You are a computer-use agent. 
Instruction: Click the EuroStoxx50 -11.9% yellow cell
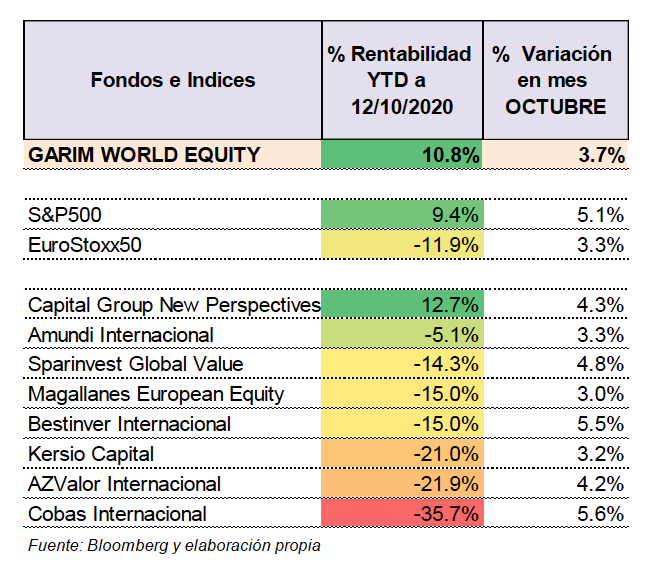click(x=402, y=245)
